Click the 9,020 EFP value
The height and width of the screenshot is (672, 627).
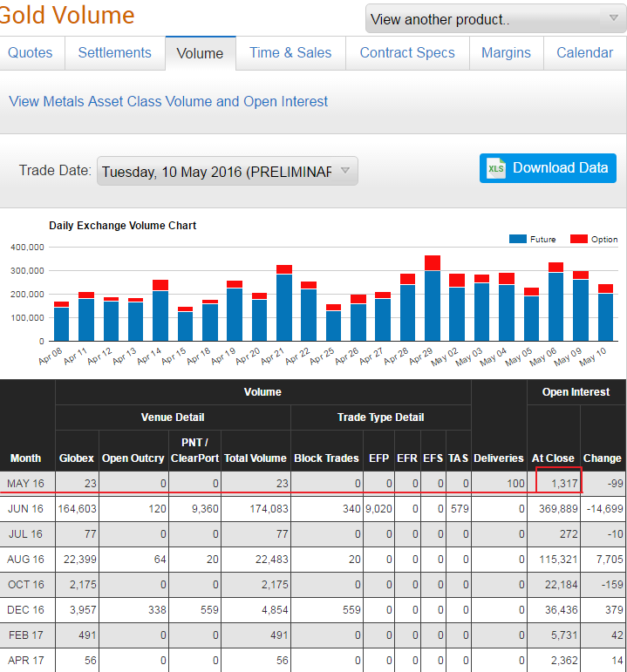378,509
